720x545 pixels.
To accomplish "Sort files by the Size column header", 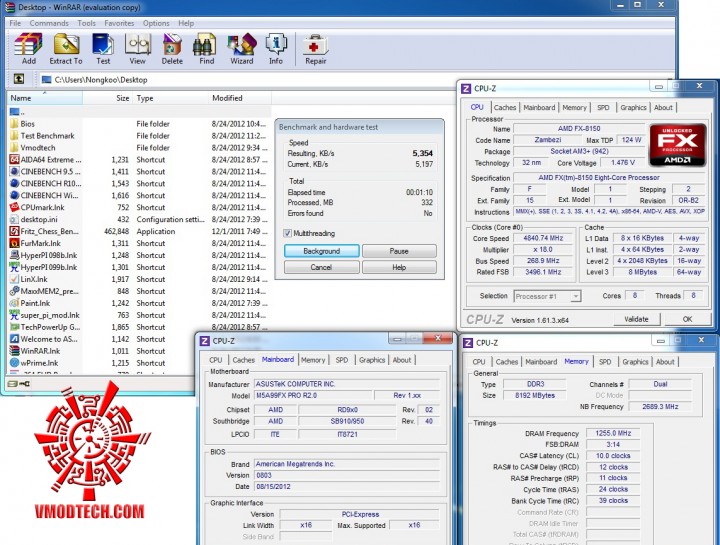I will (107, 98).
